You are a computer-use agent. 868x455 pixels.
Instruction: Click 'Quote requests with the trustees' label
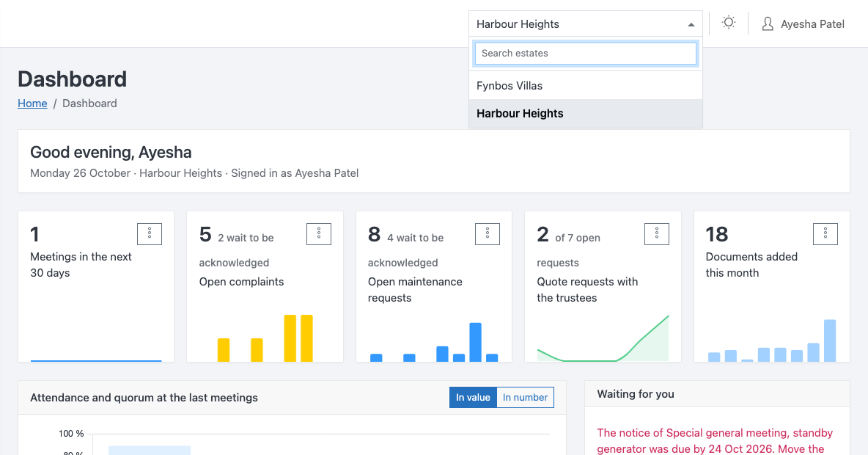(587, 290)
